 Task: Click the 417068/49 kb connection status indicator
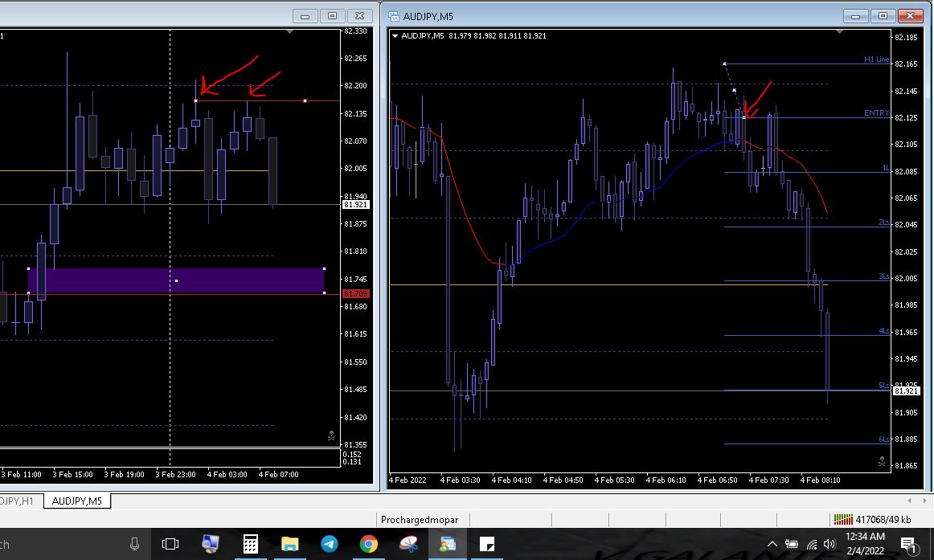(871, 520)
